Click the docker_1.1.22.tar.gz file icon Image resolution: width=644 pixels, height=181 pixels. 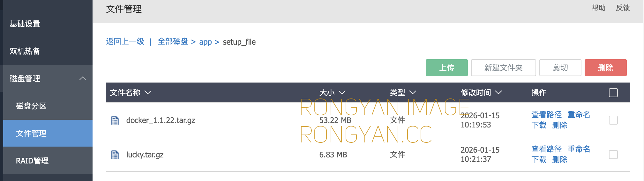tap(115, 120)
